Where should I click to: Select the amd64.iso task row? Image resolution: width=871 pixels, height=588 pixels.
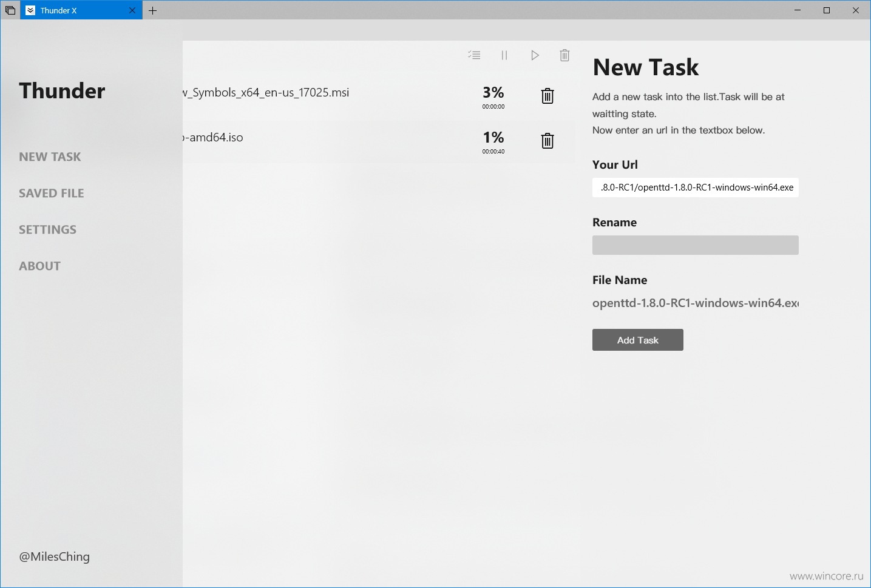click(379, 141)
